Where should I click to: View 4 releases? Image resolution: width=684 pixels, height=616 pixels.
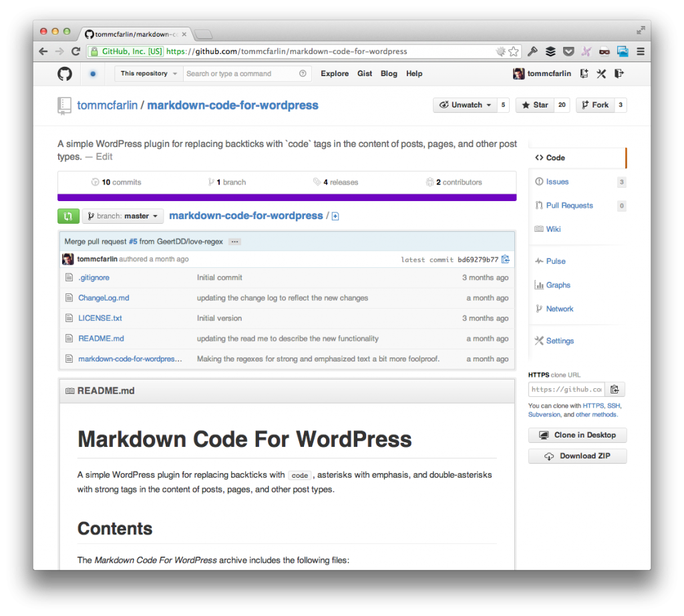tap(335, 182)
